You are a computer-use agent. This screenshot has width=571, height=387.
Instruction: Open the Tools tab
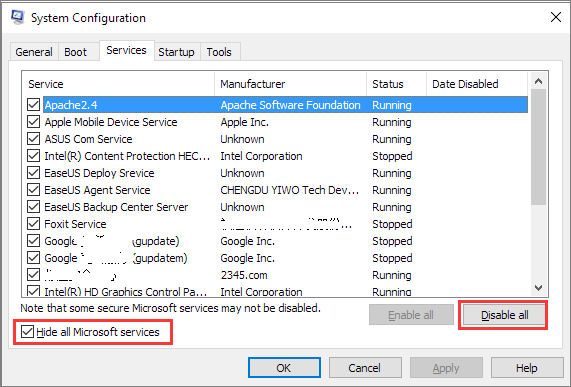219,52
